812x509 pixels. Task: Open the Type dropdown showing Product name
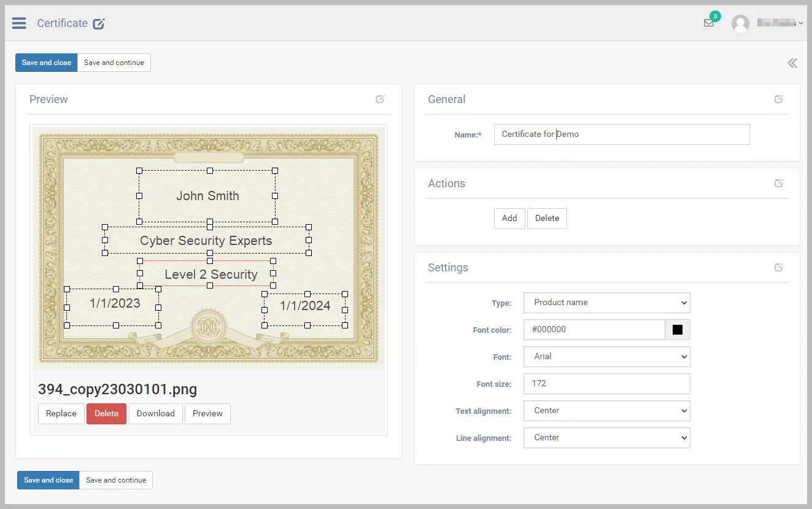[606, 303]
